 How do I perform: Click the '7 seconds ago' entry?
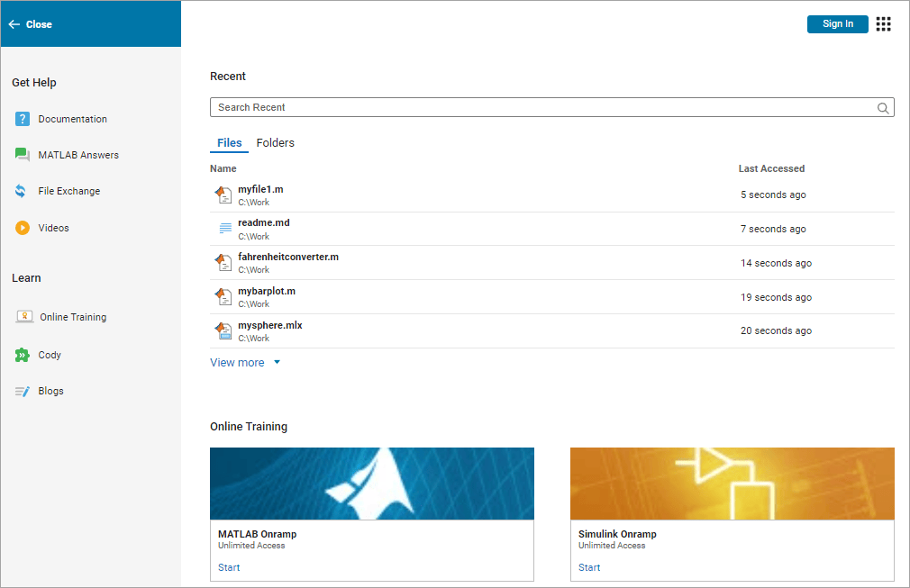pyautogui.click(x=773, y=229)
